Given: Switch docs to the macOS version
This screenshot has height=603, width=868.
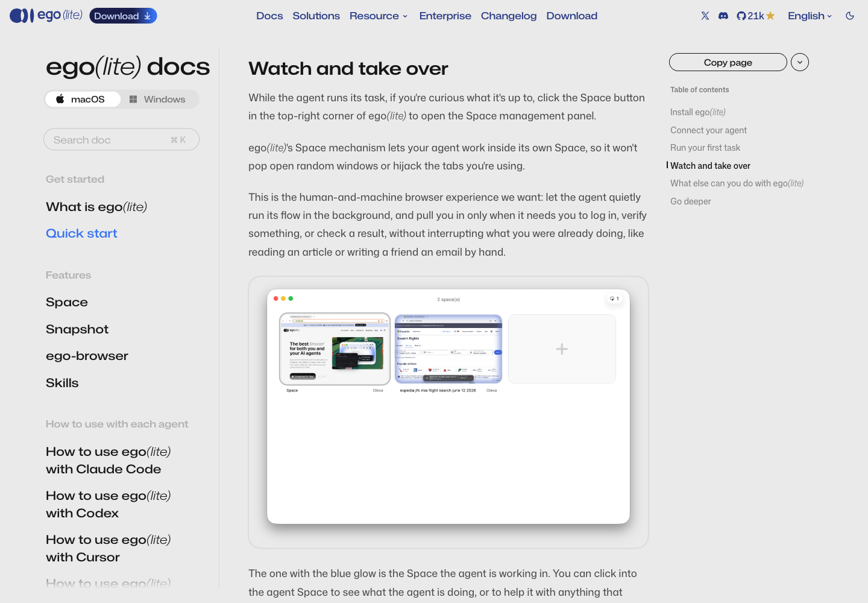Looking at the screenshot, I should pyautogui.click(x=82, y=99).
